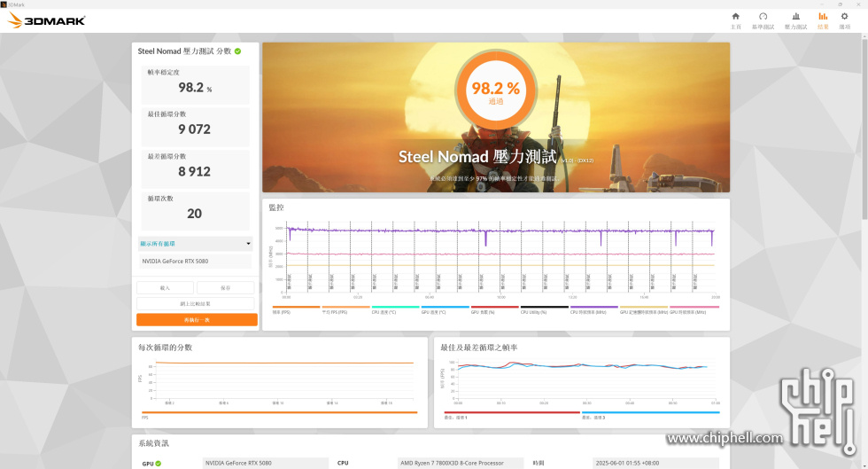Click orange 再執行一次 run again button
Screen dimensions: 868x469
[x=197, y=320]
